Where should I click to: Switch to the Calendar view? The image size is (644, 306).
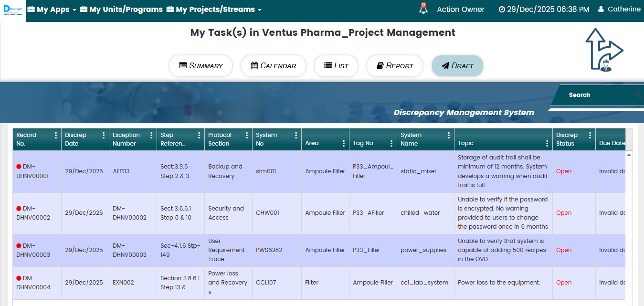point(273,66)
